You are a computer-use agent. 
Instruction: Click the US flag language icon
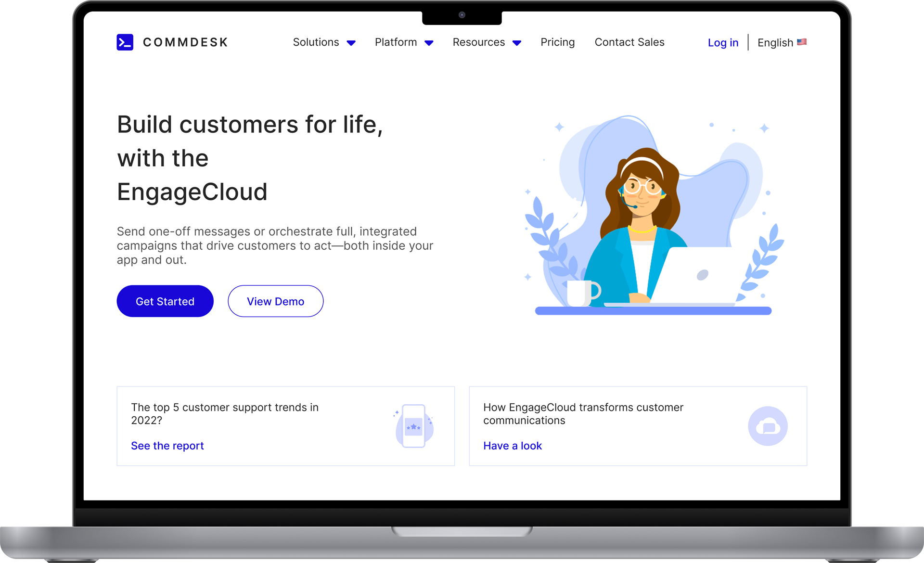coord(802,42)
